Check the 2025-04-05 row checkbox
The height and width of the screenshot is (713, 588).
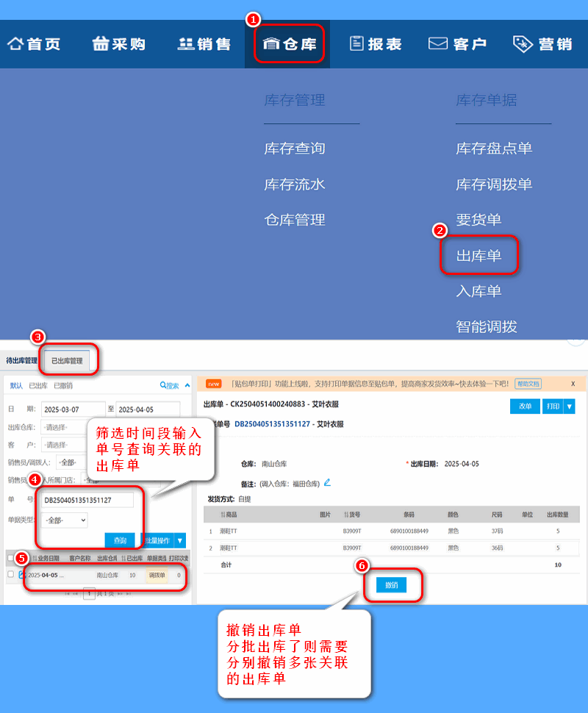10,574
